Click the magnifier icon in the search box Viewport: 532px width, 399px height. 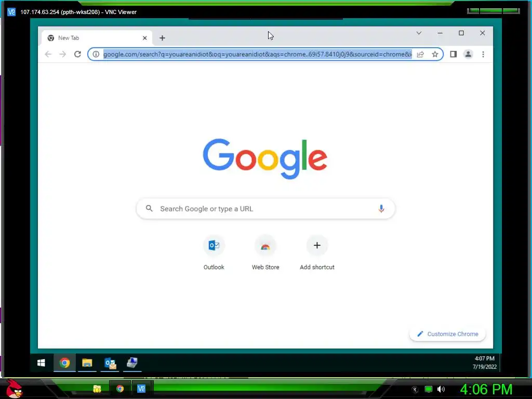[x=149, y=208]
